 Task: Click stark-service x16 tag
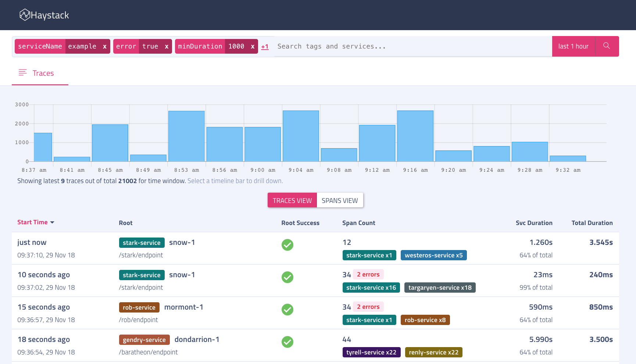(x=371, y=288)
